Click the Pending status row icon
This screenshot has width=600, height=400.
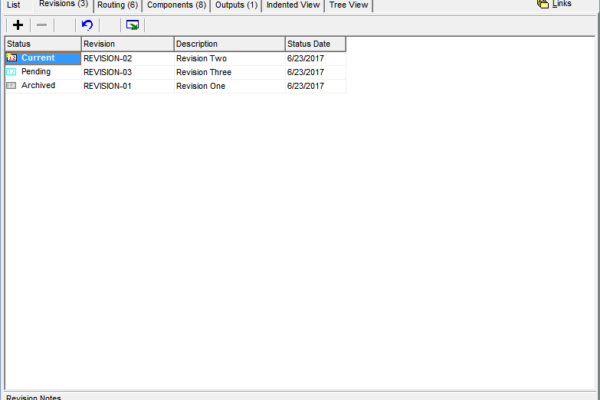coord(11,72)
